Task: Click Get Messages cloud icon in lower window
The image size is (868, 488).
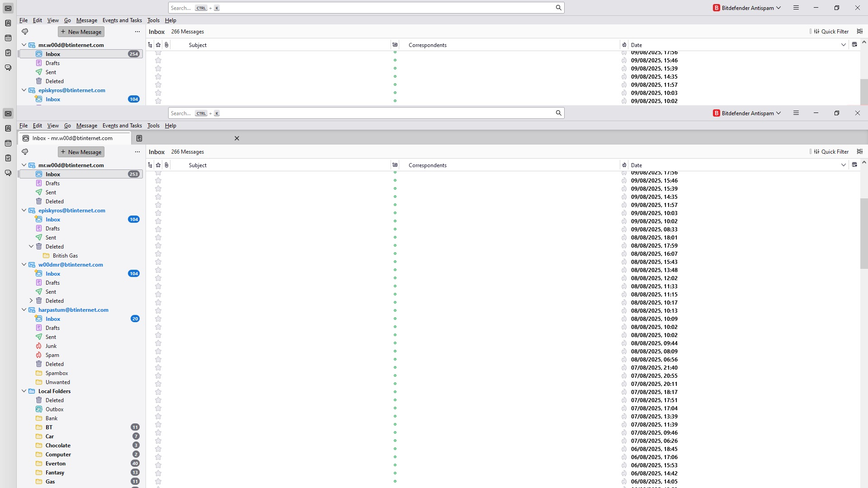Action: click(25, 152)
